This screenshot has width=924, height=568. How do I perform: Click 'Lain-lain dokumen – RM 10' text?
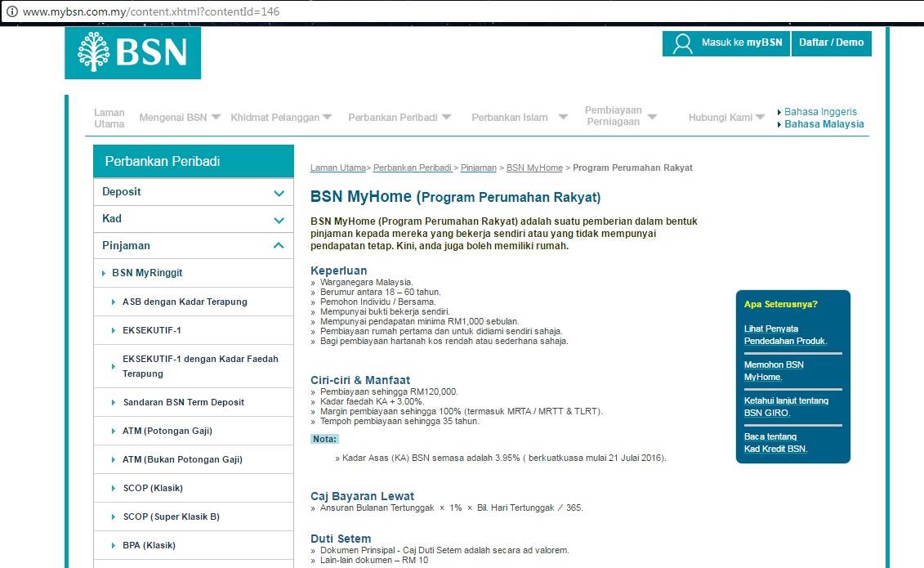pos(374,561)
